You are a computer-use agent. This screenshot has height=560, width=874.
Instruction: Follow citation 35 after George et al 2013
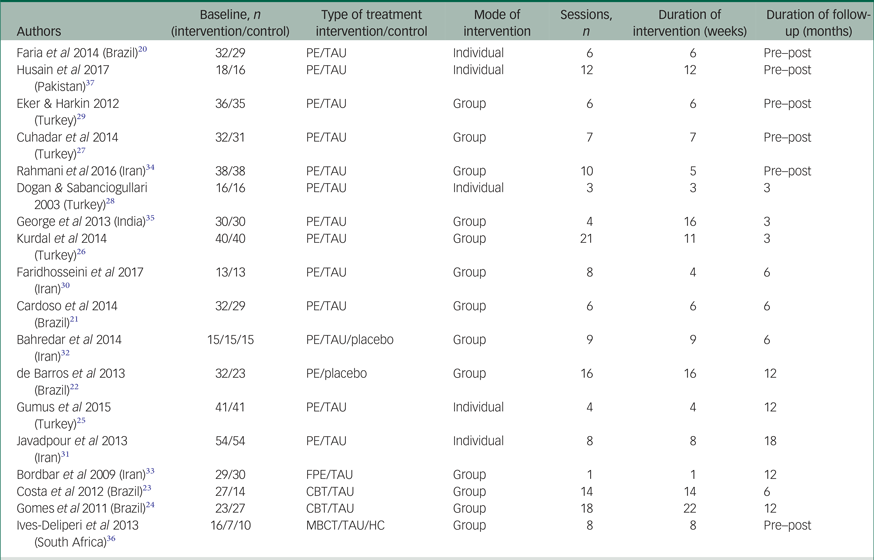[150, 217]
